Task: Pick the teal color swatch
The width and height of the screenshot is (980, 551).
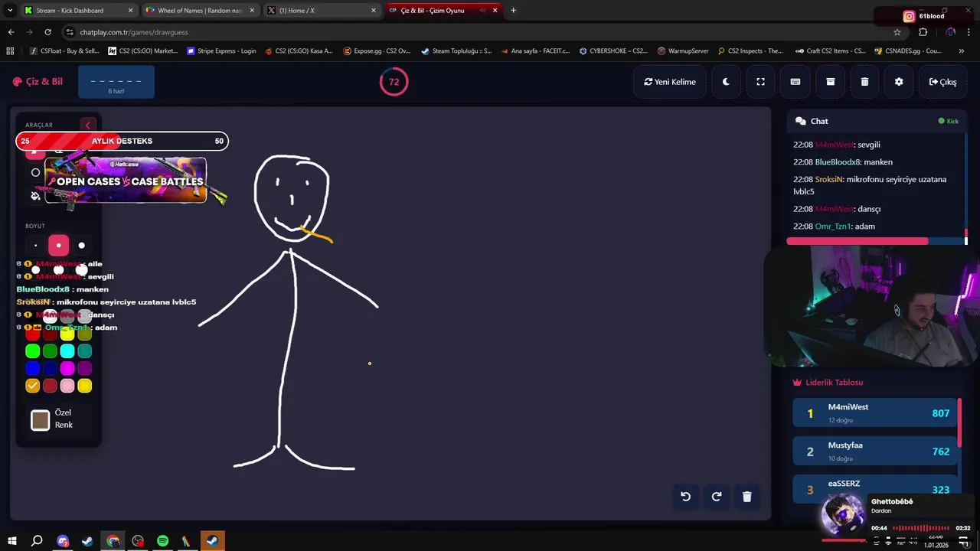Action: coord(84,351)
